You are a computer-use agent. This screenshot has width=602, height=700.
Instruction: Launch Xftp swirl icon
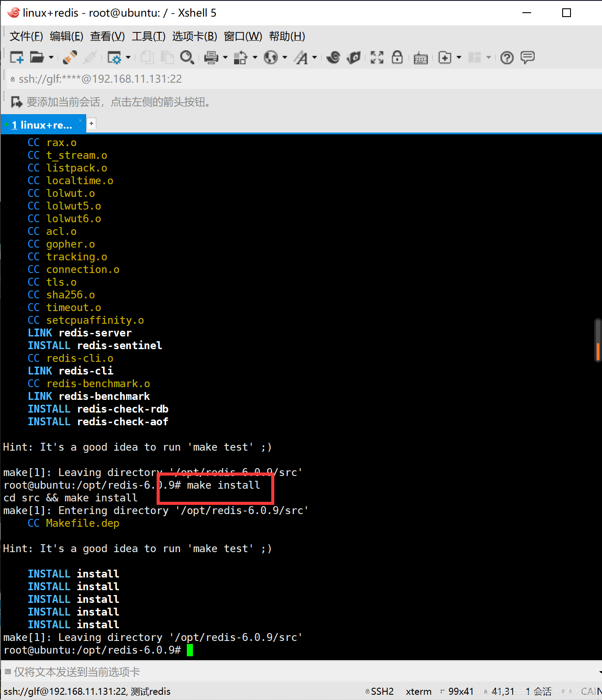point(333,57)
